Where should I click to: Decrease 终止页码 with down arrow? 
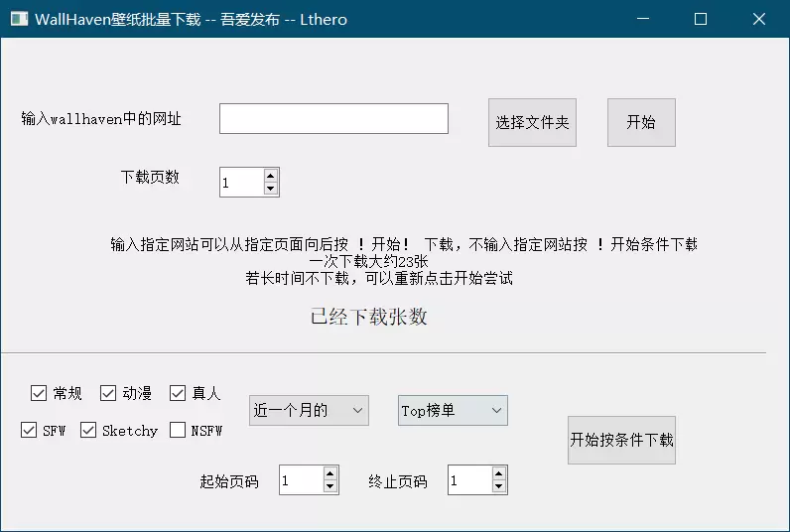[x=499, y=486]
